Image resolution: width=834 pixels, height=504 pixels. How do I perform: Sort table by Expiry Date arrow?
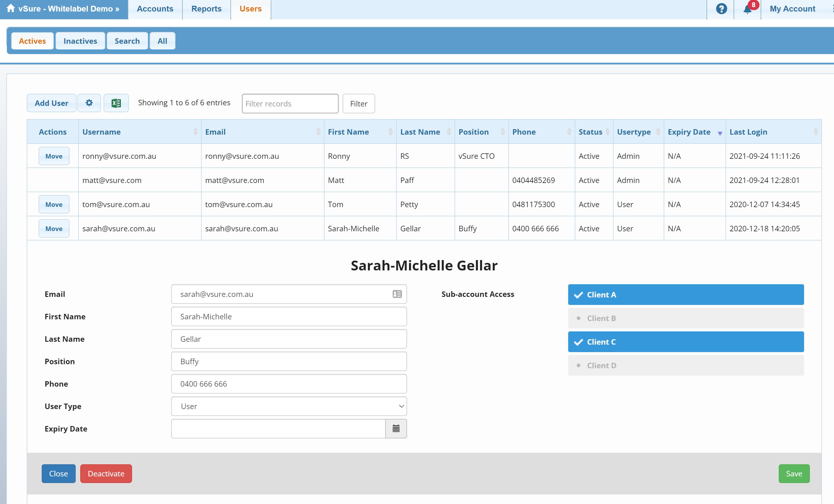click(720, 133)
